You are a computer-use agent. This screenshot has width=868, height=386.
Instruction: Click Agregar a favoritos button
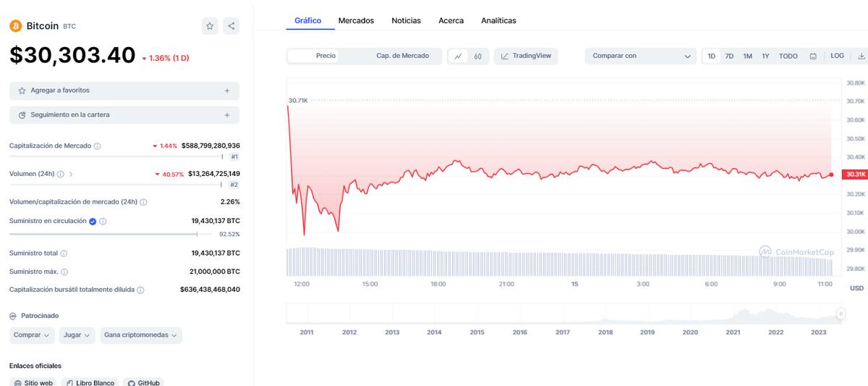tap(124, 91)
